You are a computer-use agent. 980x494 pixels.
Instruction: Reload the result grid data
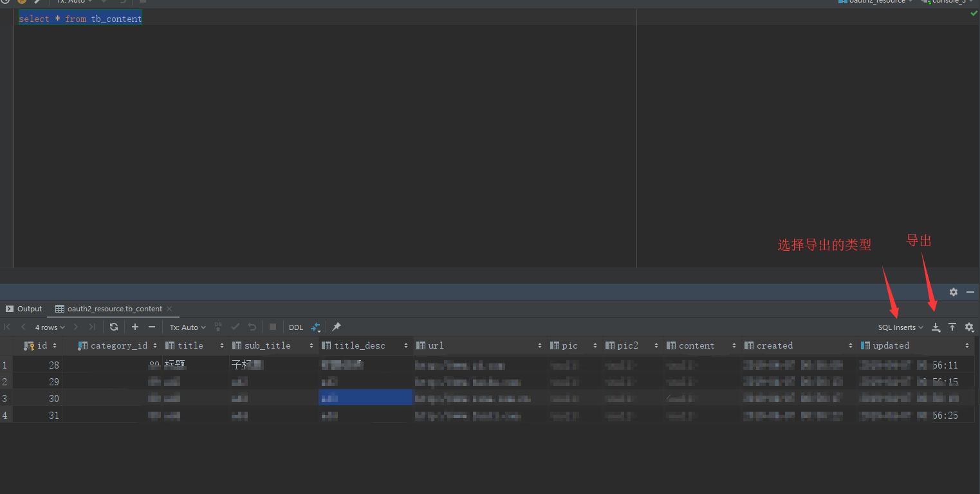pos(114,327)
